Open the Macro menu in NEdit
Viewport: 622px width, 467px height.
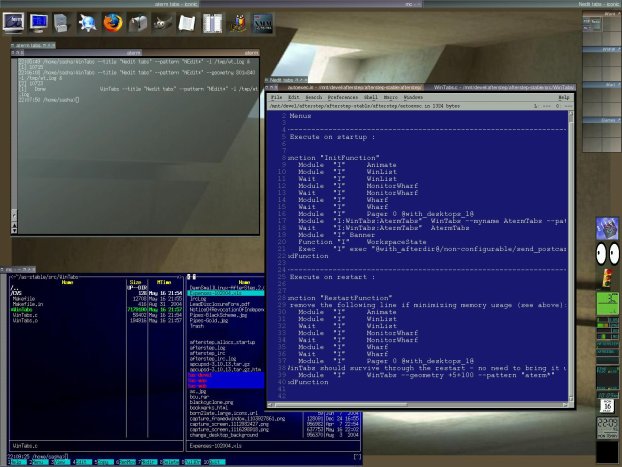[391, 97]
